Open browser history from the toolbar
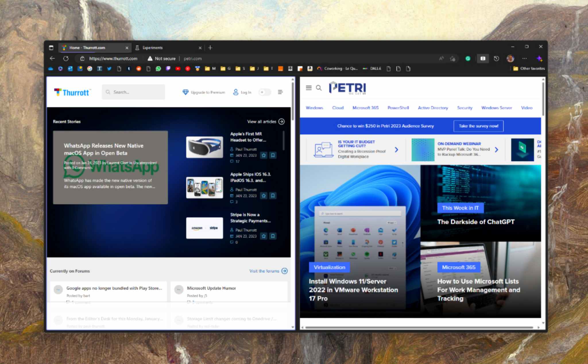Screen dimensions: 588x364 (x=496, y=58)
